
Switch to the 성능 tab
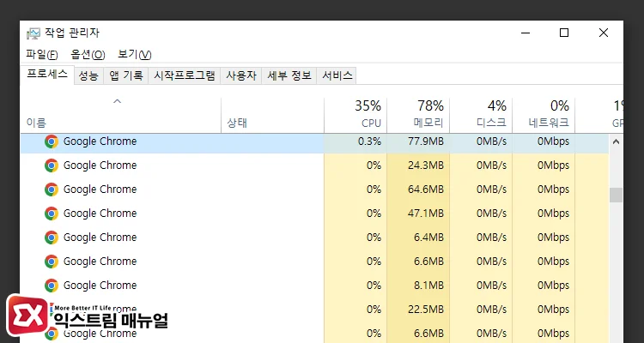tap(88, 75)
